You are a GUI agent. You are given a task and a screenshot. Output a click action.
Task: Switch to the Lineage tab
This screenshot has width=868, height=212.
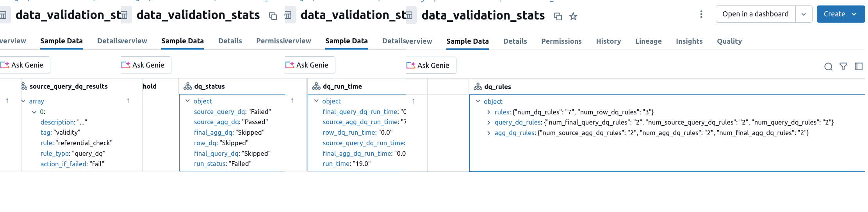(x=648, y=41)
